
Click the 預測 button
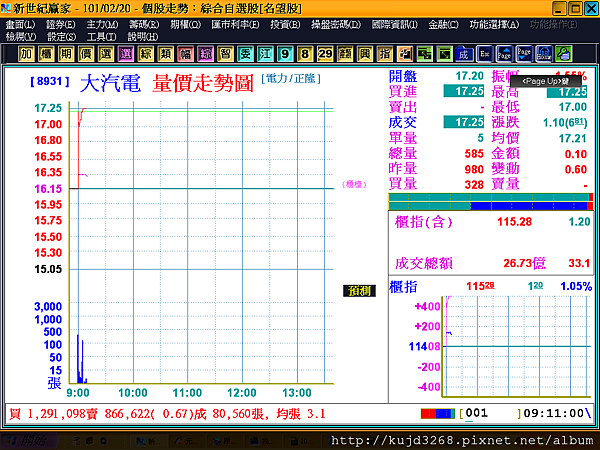coord(359,291)
